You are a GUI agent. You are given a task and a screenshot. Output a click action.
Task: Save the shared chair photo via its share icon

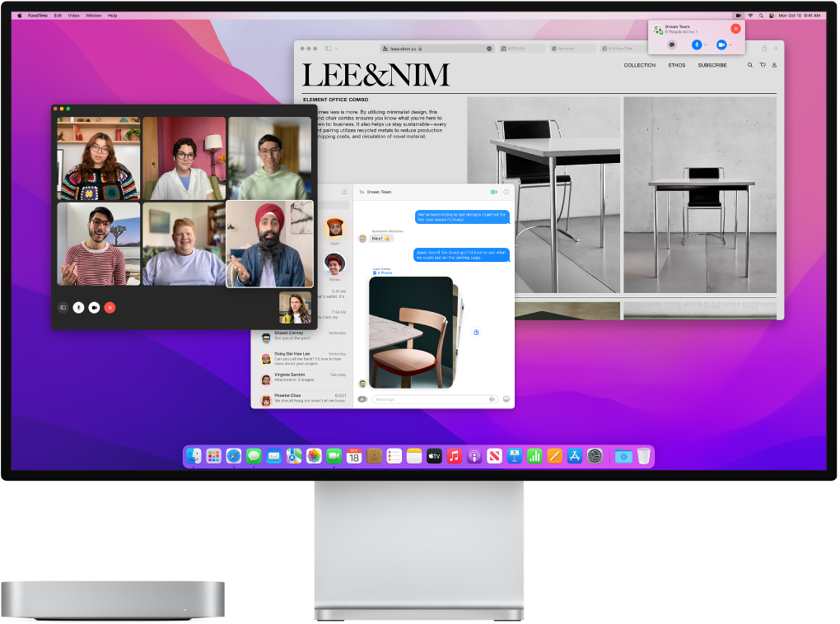[476, 332]
